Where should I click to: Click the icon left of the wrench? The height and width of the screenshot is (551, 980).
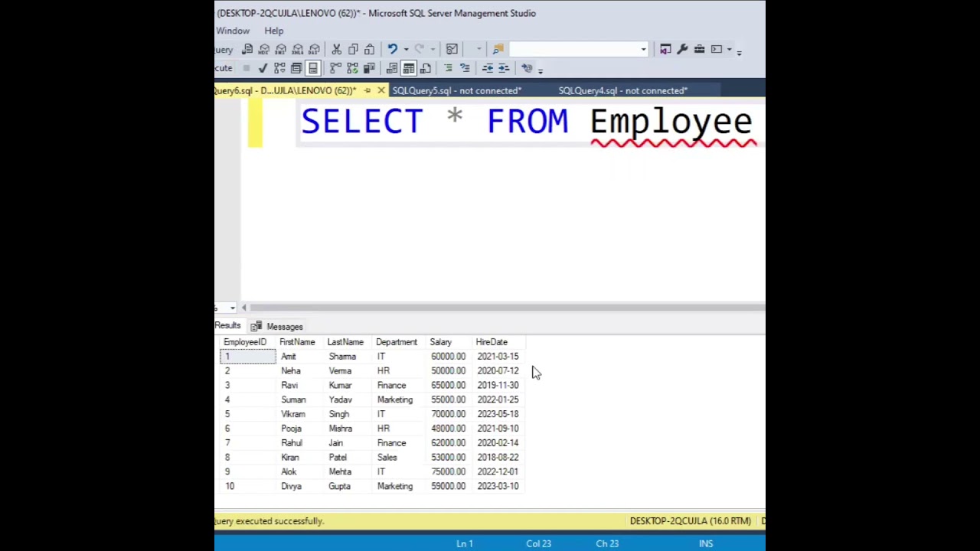click(665, 49)
